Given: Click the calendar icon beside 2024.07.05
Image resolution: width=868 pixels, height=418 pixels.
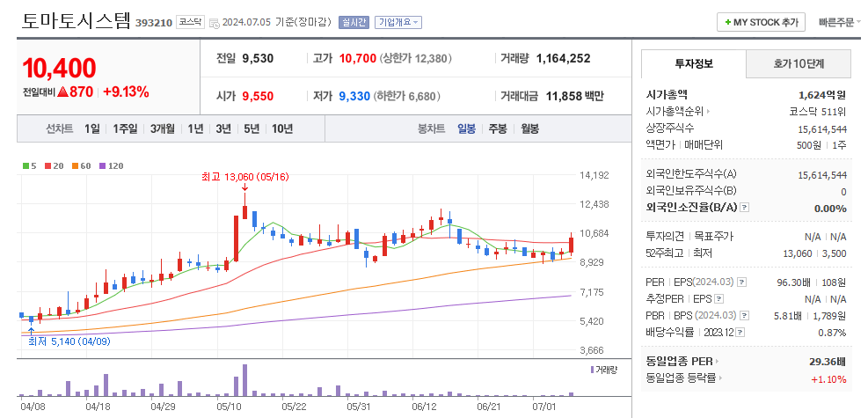Looking at the screenshot, I should [215, 23].
